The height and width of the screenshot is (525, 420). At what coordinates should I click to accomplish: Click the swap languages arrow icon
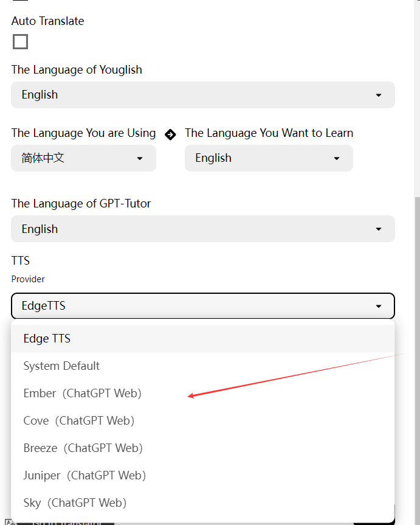click(x=170, y=134)
